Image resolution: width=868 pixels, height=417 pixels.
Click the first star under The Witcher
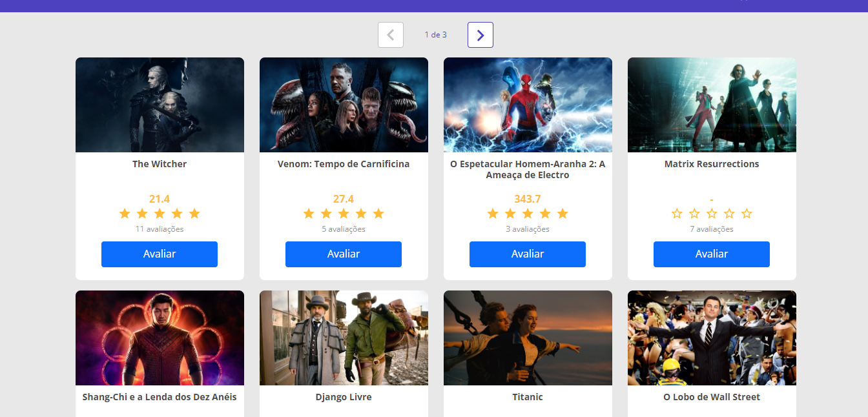point(125,214)
